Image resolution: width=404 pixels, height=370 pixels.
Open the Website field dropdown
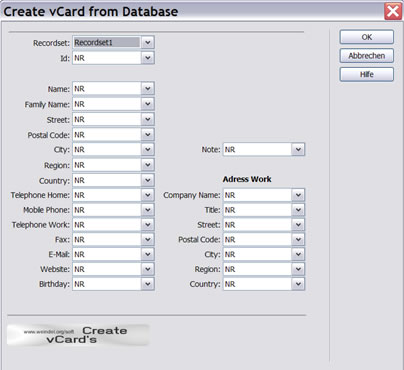point(113,269)
